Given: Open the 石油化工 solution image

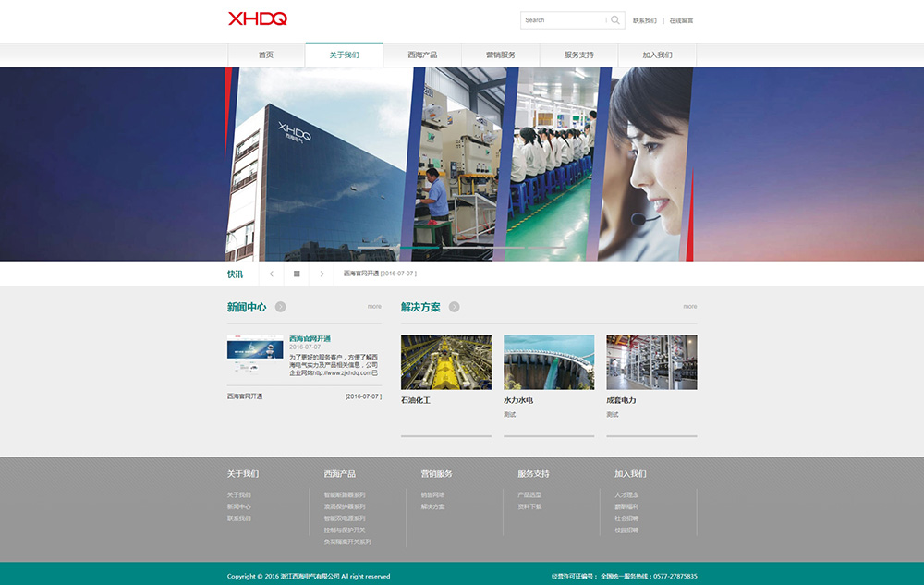Looking at the screenshot, I should tap(446, 361).
